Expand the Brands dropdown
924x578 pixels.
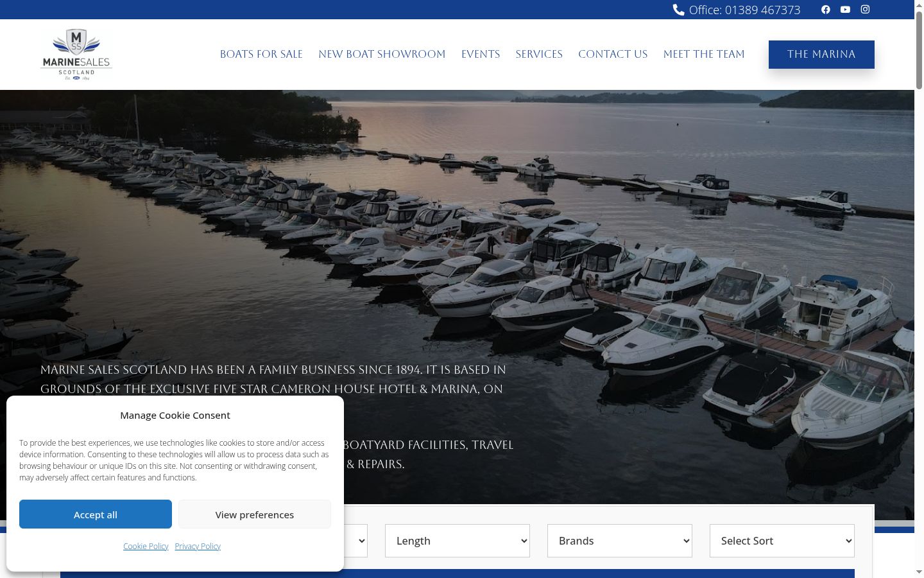coord(620,541)
